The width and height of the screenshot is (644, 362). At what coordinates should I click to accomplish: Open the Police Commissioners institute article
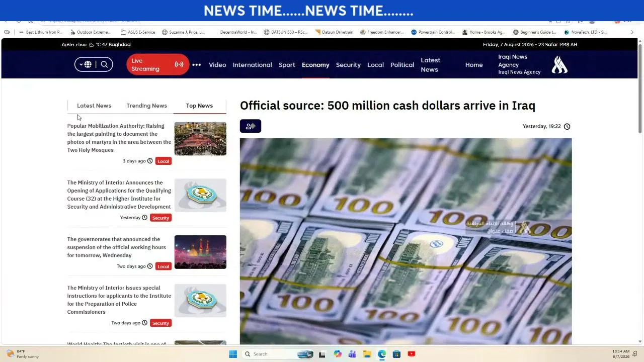[119, 300]
